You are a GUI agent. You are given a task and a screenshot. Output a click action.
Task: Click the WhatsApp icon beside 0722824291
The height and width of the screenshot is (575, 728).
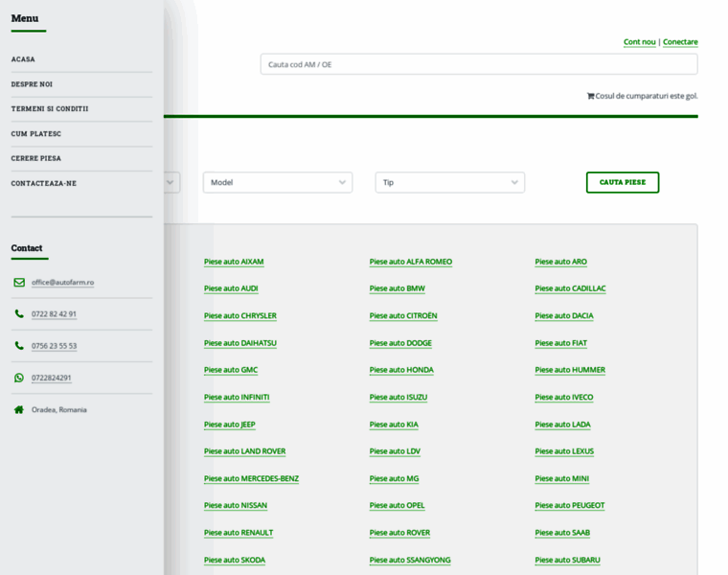[19, 378]
